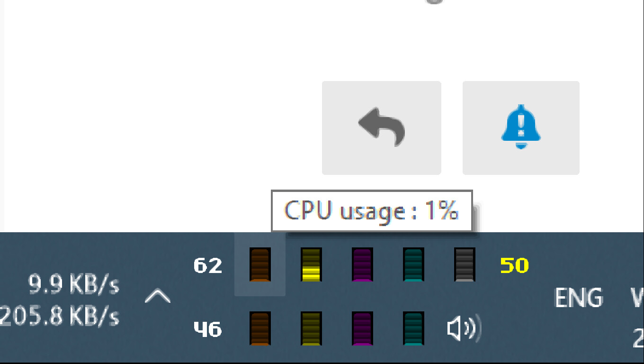Click the gray meter icon beside yellow 50
644x364 pixels.
pyautogui.click(x=465, y=264)
